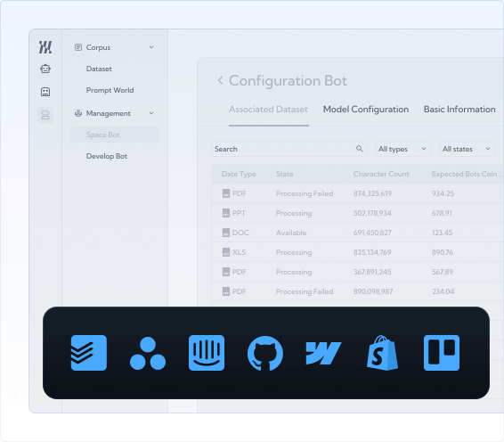Open the Intercom integration icon

(207, 353)
